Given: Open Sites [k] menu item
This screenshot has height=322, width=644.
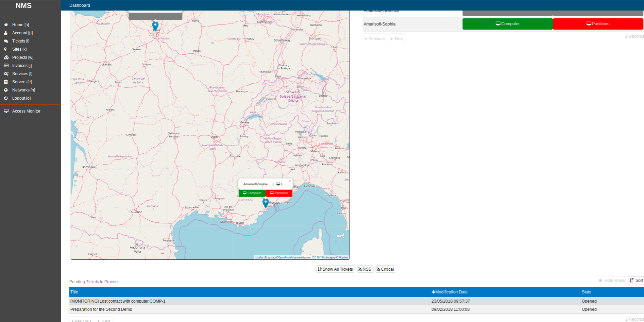Looking at the screenshot, I should pyautogui.click(x=19, y=49).
